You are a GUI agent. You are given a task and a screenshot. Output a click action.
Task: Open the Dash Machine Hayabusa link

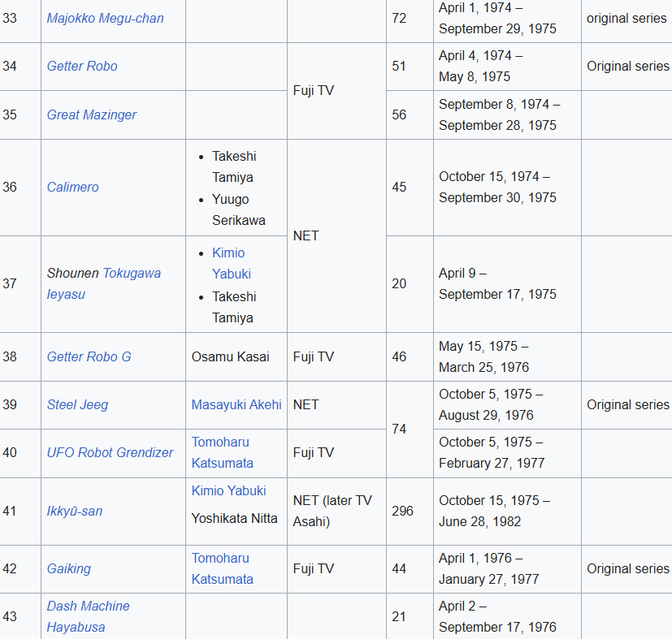[88, 617]
